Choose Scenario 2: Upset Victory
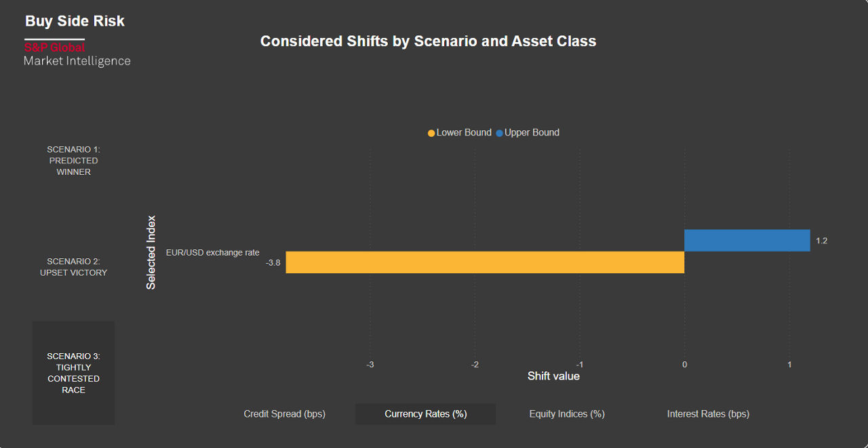868x448 pixels. (x=73, y=267)
